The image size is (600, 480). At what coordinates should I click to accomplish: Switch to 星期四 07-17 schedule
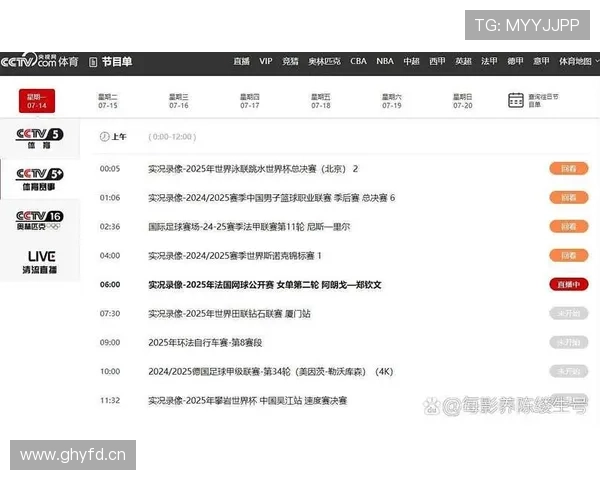249,101
